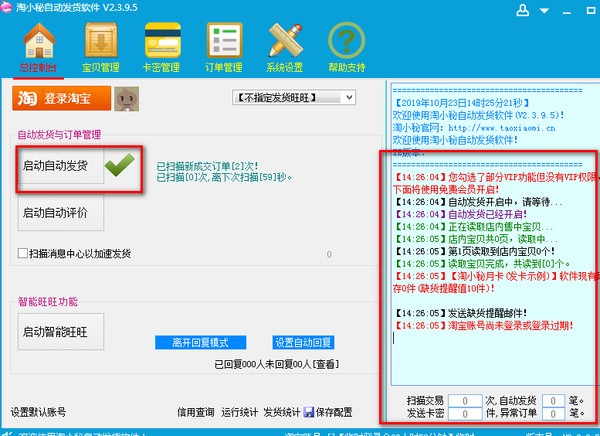Enable 扫描消息中心以加速发货 checkbox
Screen dimensions: 600x436
coord(23,254)
